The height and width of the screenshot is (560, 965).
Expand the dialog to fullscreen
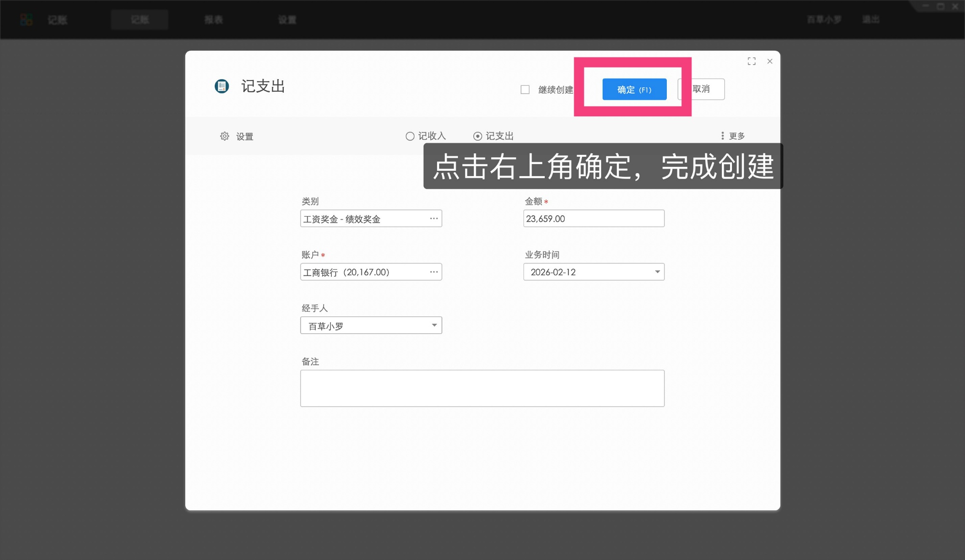pos(752,61)
